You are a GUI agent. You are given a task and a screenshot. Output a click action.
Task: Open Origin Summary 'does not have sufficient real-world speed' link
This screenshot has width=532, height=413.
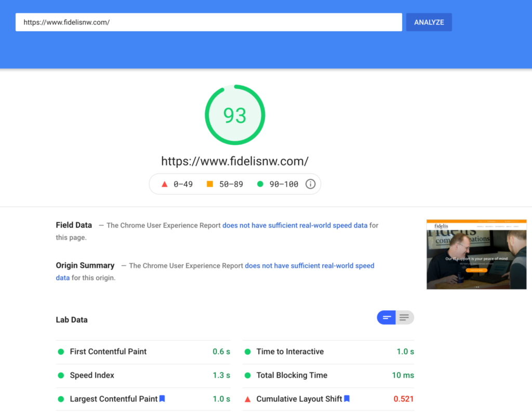tap(310, 266)
